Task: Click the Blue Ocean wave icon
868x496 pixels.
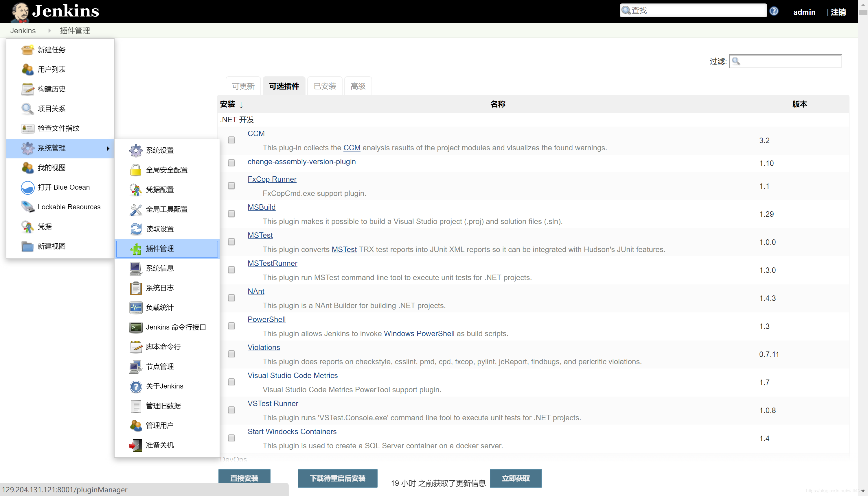Action: (x=27, y=187)
